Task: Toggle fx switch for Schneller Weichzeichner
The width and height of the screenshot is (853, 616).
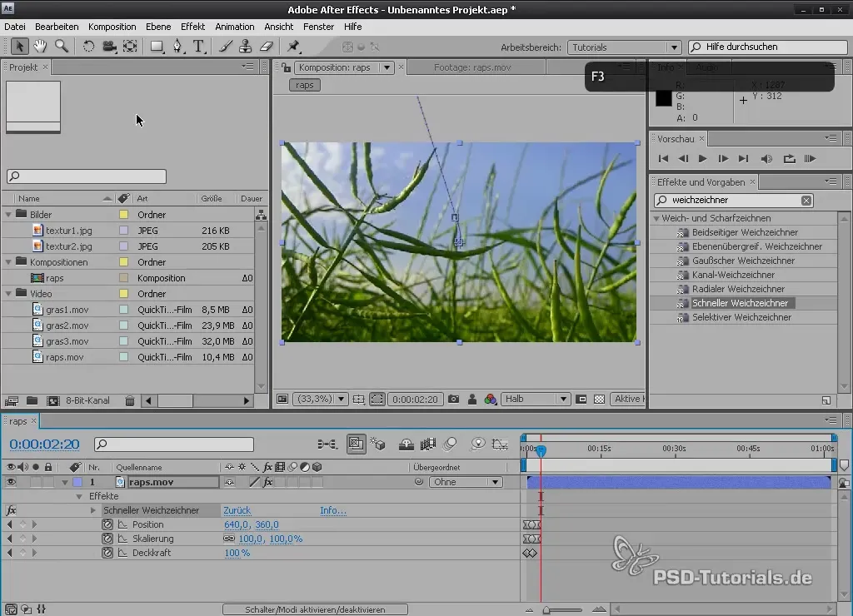Action: point(11,510)
